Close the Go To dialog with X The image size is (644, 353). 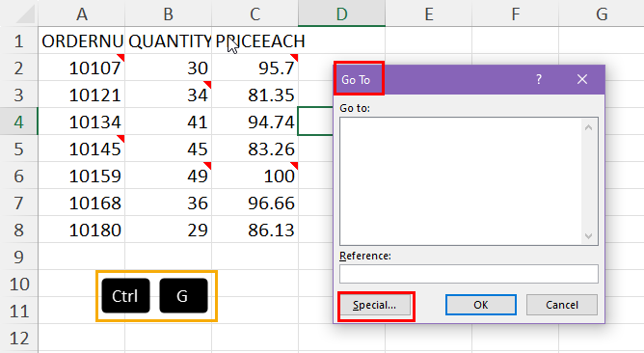pos(582,79)
